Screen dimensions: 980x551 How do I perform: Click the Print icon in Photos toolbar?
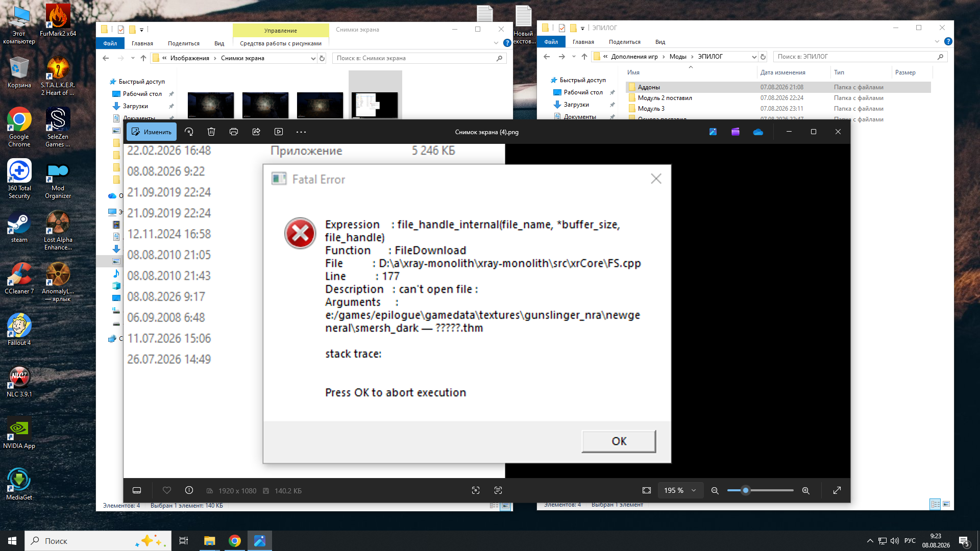pos(234,132)
